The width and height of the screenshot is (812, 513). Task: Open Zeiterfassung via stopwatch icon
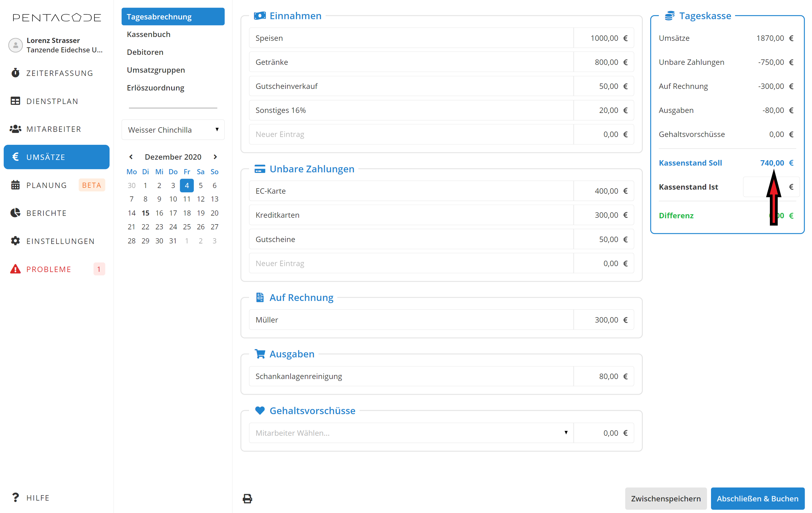coord(15,73)
